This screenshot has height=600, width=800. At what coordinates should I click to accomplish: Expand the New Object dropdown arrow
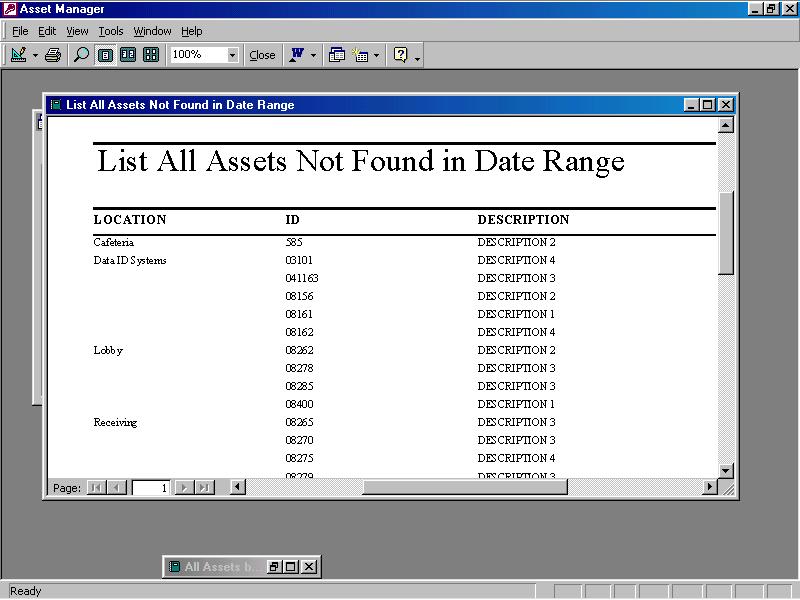click(x=377, y=55)
